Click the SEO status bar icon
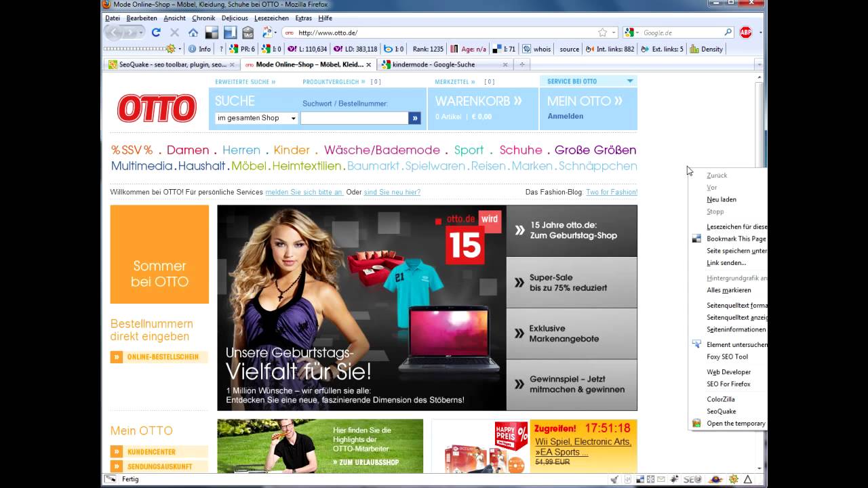Screen dimensions: 868x488 coord(692,479)
